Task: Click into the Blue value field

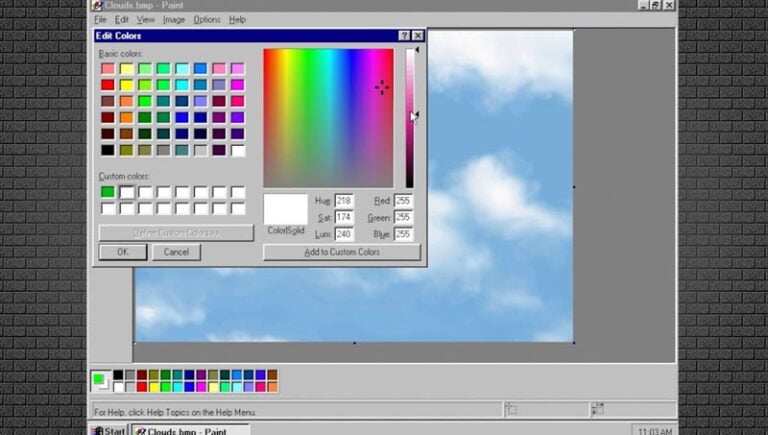Action: pos(403,234)
